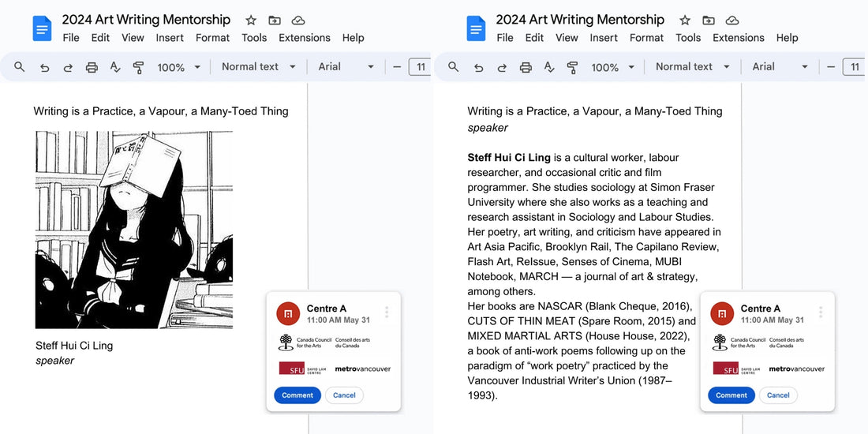Open the Arial font dropdown in the left toolbar
This screenshot has height=434, width=868.
346,67
